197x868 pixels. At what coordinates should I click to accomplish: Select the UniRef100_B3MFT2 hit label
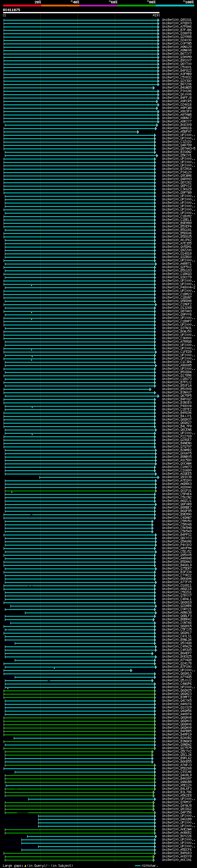click(x=176, y=697)
